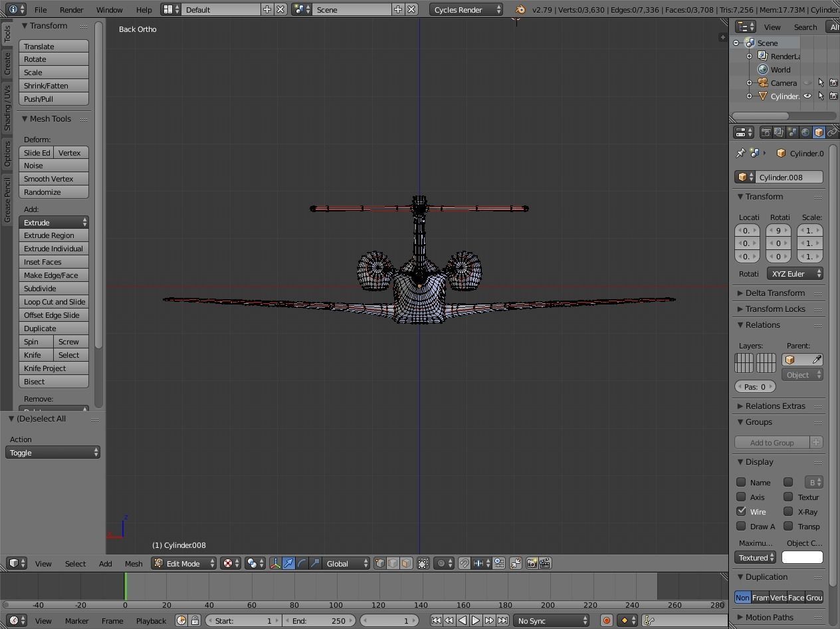Open the Mesh menu in 3D view header

click(134, 563)
